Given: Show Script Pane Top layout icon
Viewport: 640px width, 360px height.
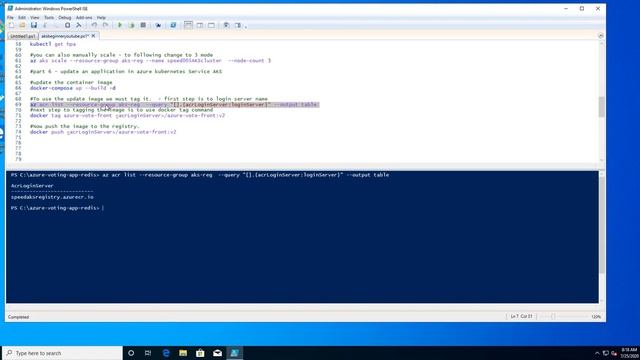Looking at the screenshot, I should [x=188, y=25].
